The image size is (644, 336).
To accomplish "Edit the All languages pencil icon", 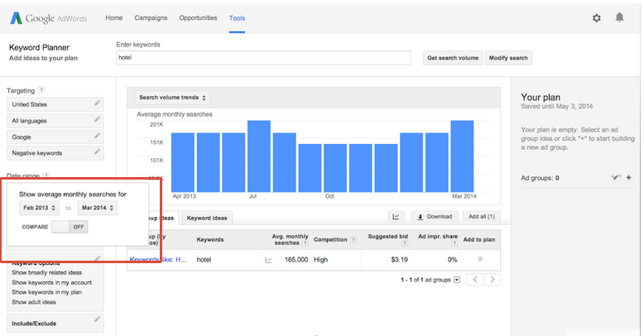I will tap(97, 119).
